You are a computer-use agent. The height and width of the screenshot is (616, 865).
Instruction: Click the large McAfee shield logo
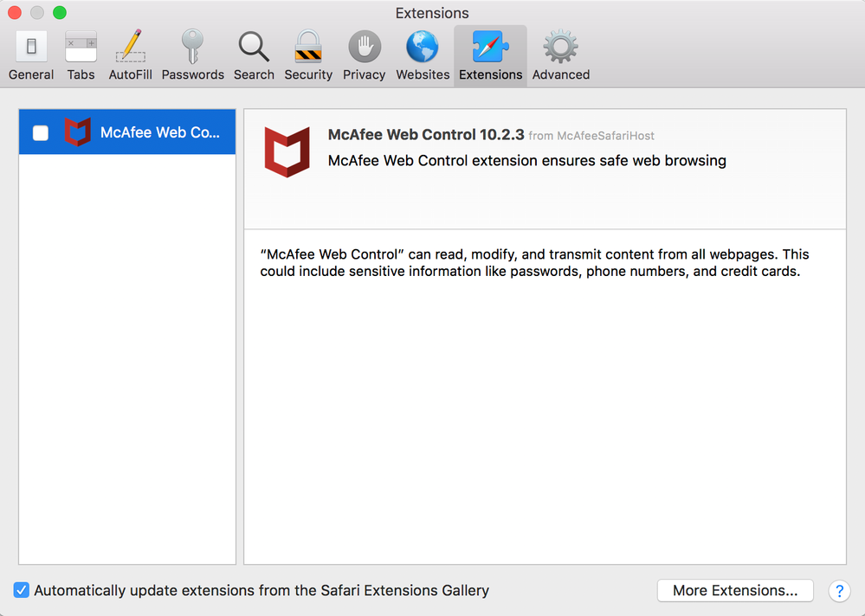tap(287, 151)
